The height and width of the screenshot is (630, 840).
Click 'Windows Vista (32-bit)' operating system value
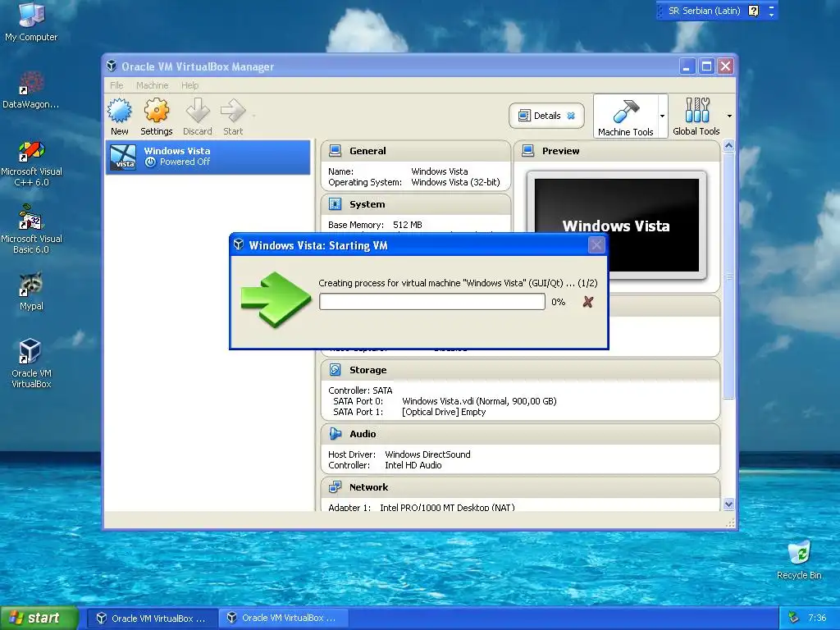455,182
